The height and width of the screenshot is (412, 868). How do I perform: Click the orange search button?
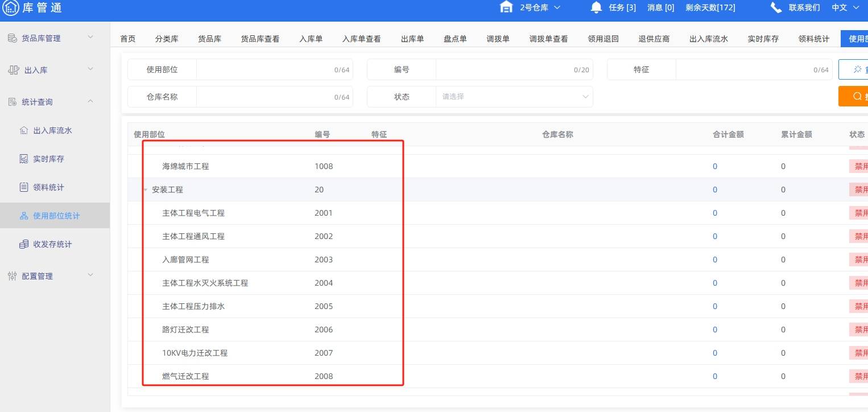[854, 96]
